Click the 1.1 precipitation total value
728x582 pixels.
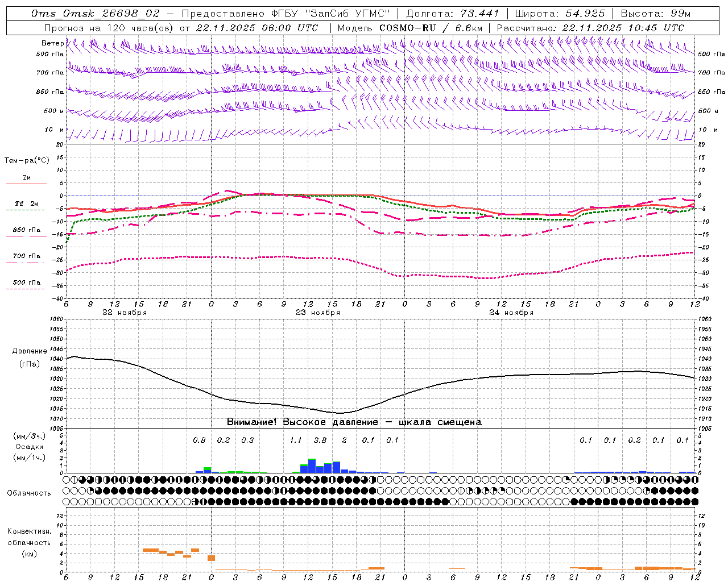point(296,440)
